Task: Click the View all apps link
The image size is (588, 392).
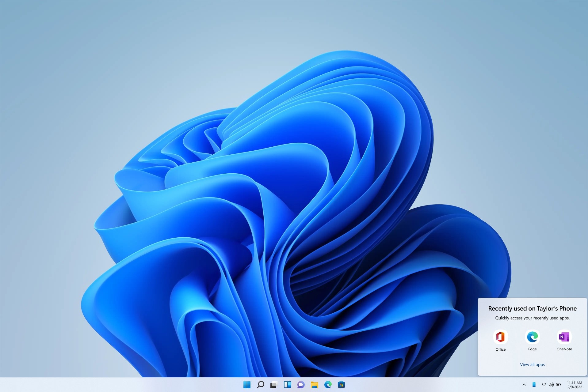Action: click(x=533, y=364)
